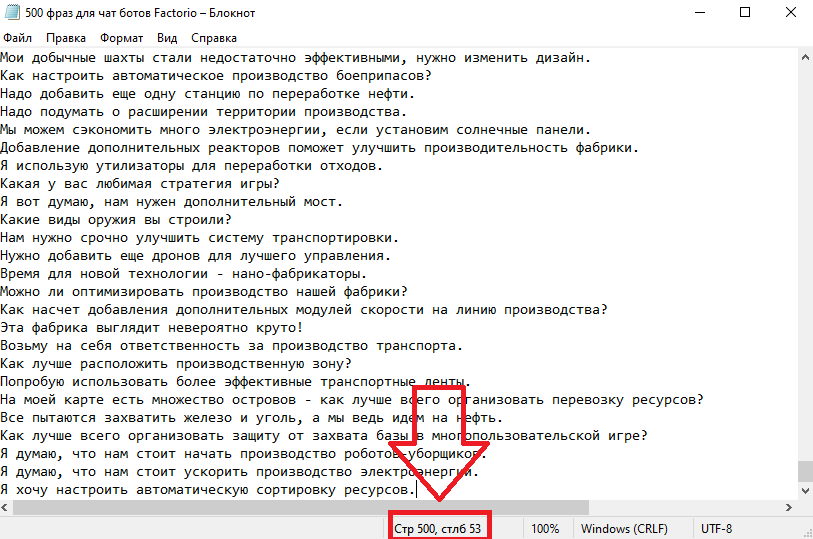Click the UTF-8 encoding status entry
The width and height of the screenshot is (813, 539).
click(717, 529)
